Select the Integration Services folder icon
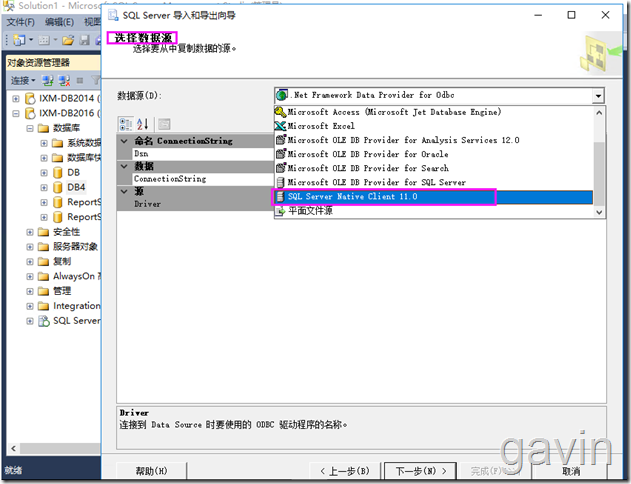The image size is (631, 484). pos(43,307)
